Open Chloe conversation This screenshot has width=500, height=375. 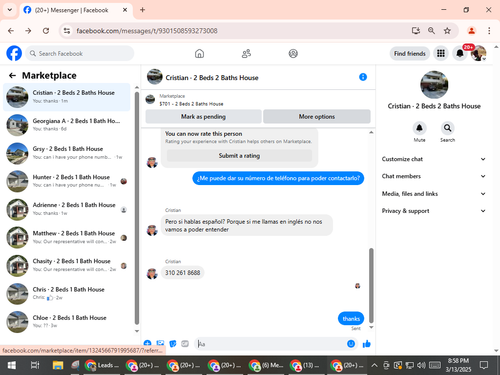pyautogui.click(x=67, y=321)
